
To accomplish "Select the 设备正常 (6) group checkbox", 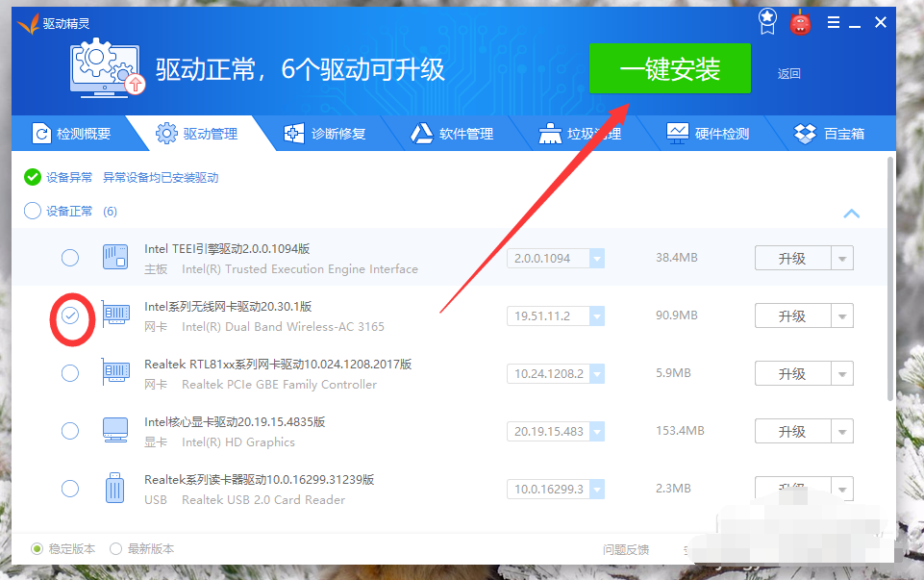I will tap(33, 211).
